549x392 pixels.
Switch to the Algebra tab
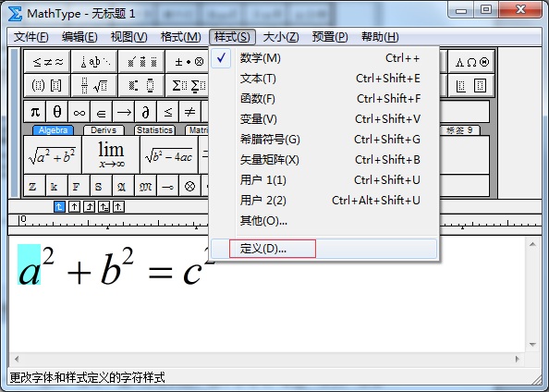[53, 130]
